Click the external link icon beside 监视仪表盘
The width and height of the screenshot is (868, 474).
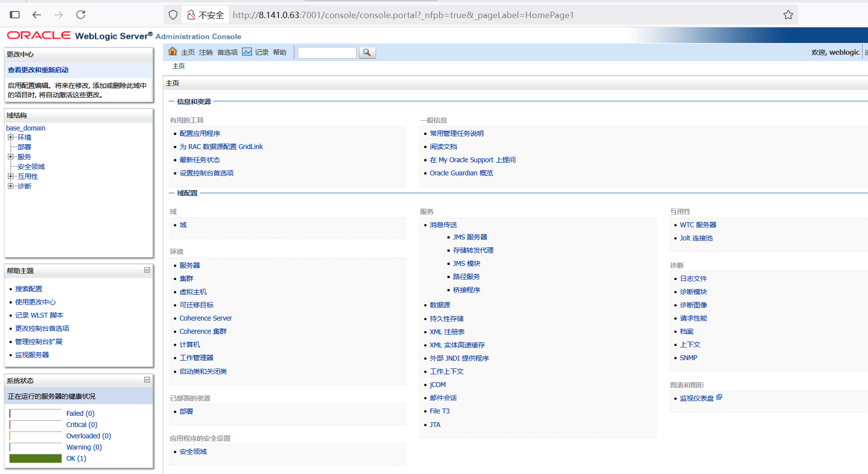(x=719, y=397)
